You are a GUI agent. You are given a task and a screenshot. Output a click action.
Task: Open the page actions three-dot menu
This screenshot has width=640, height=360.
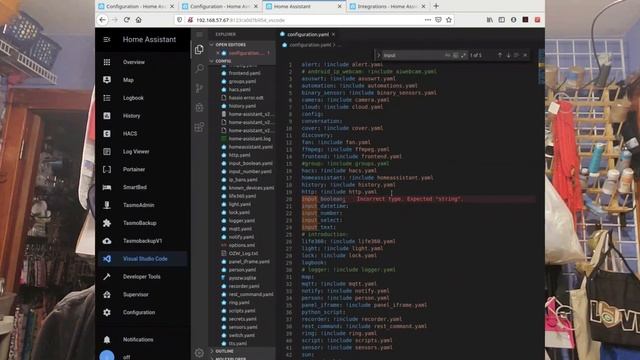(x=428, y=20)
